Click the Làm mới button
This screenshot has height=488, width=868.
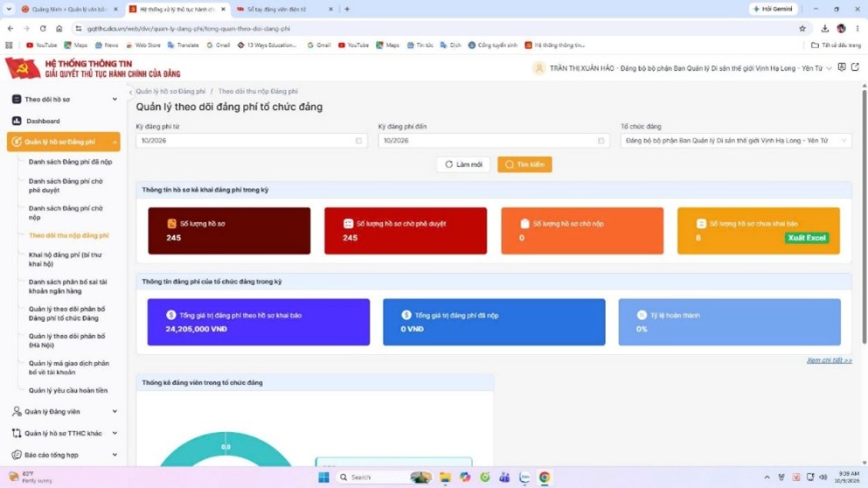coord(463,164)
